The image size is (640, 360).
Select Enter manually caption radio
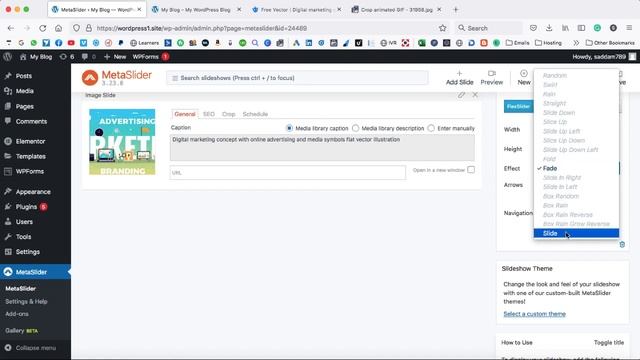click(431, 128)
